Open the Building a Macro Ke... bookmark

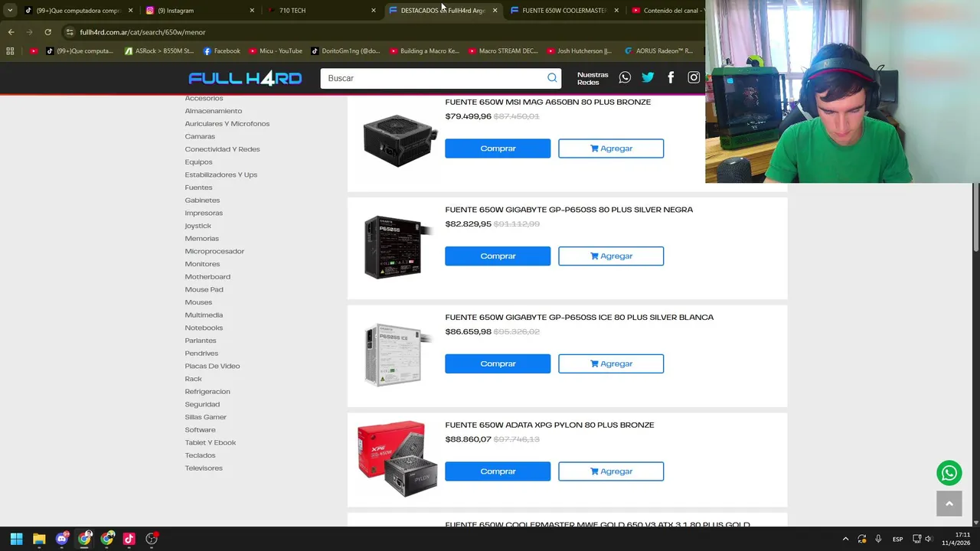tap(425, 51)
